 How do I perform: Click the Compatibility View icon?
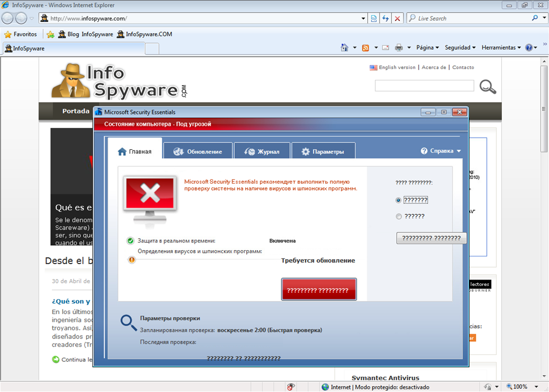pos(374,19)
